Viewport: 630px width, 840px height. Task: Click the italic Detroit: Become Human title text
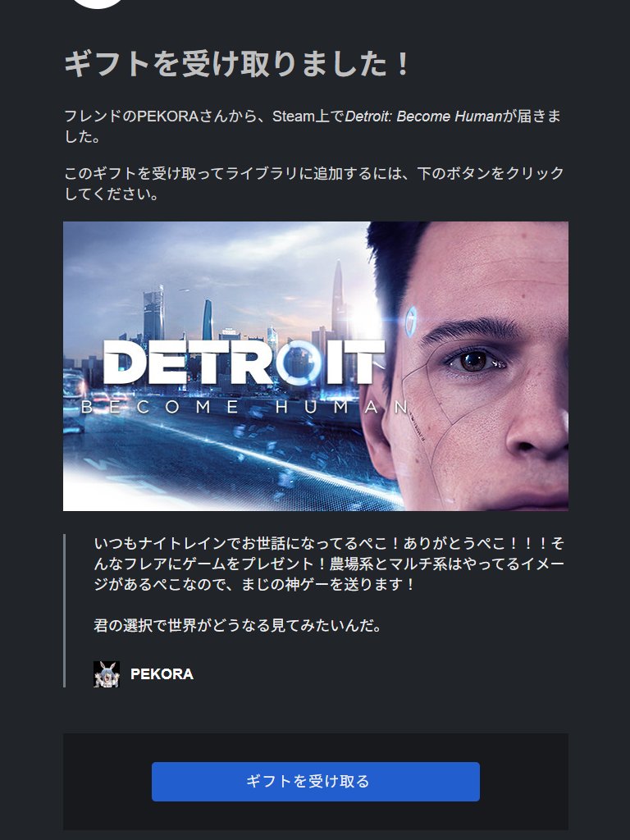click(x=423, y=116)
